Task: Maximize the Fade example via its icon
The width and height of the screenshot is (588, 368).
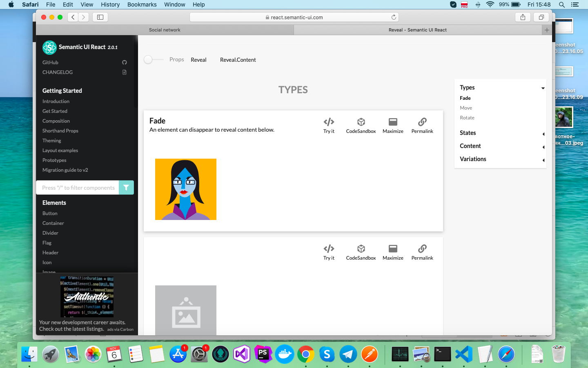Action: click(x=392, y=122)
